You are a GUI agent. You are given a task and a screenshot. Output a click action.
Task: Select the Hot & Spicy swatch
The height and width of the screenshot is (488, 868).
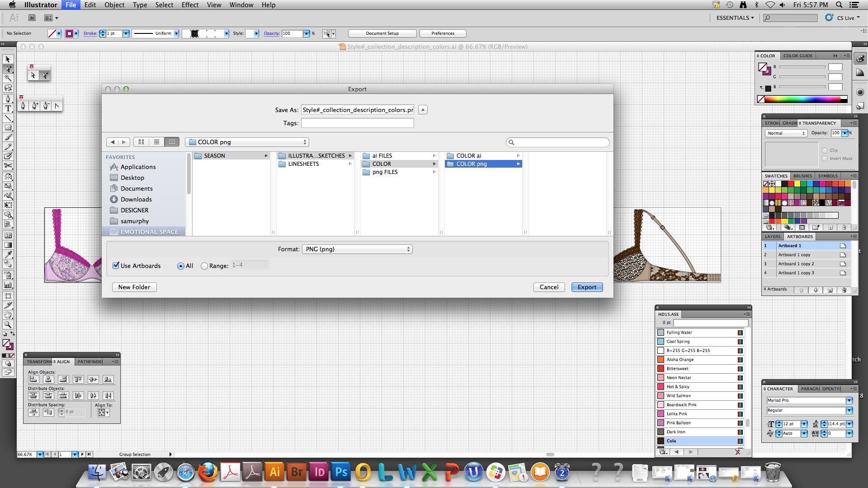[678, 387]
